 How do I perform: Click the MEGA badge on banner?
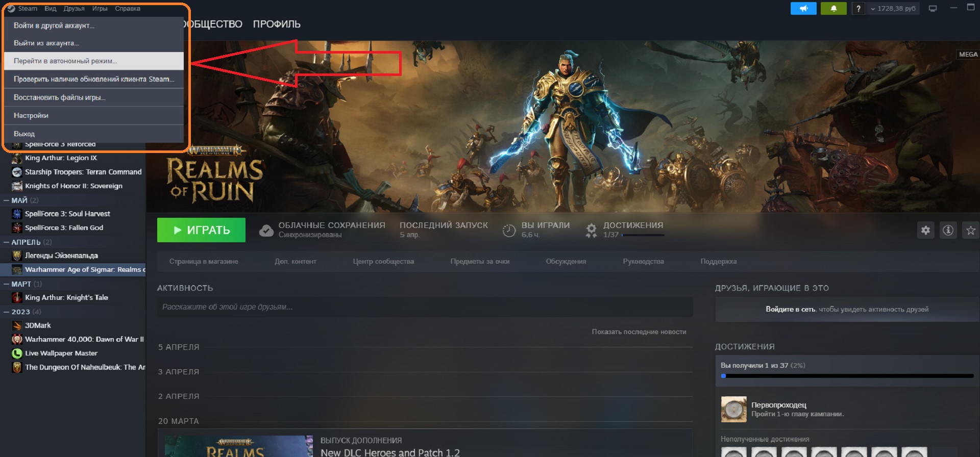click(968, 55)
